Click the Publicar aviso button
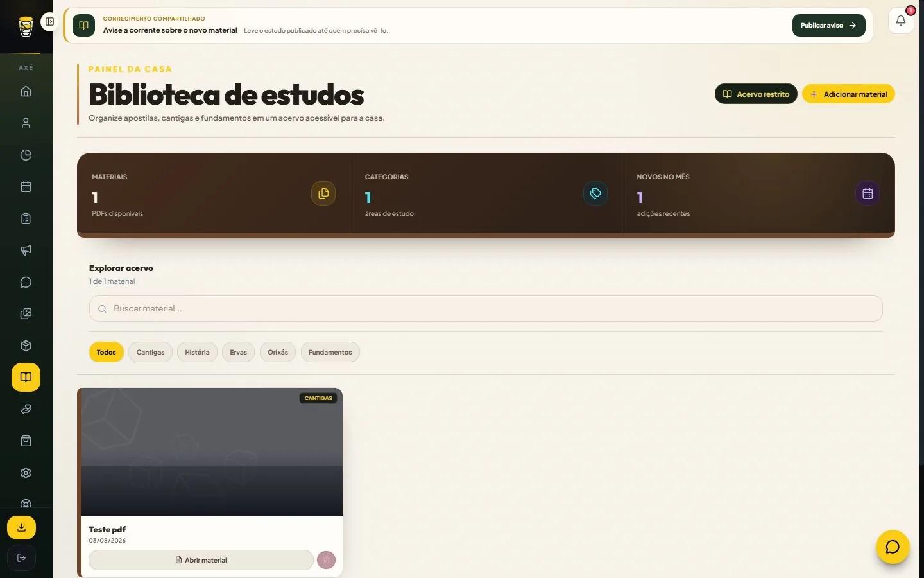This screenshot has height=578, width=924. pyautogui.click(x=828, y=26)
